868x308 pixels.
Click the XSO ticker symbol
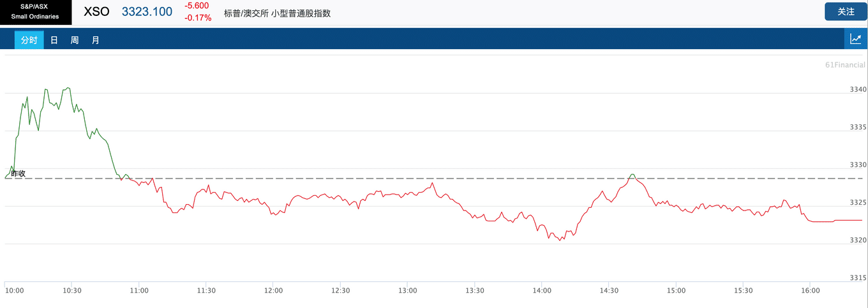tap(97, 11)
